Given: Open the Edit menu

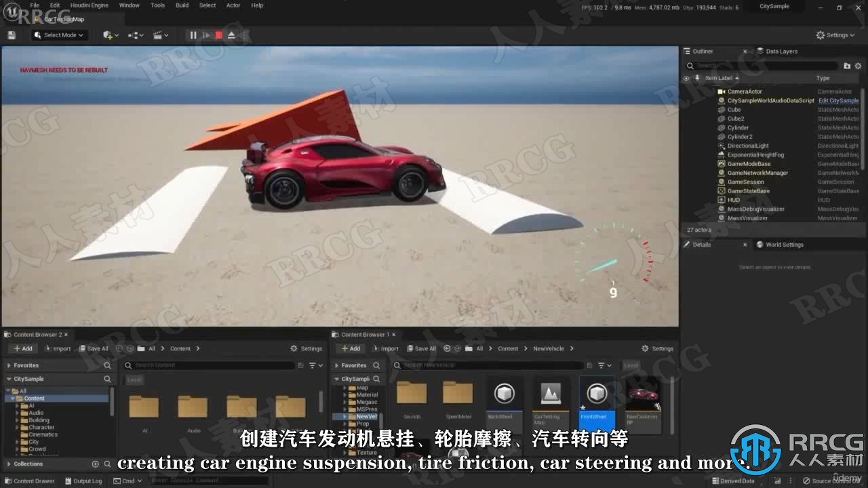Looking at the screenshot, I should [x=55, y=5].
